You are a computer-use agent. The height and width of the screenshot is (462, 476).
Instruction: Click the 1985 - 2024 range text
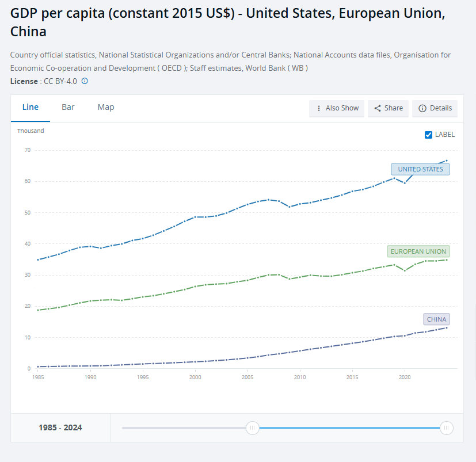[60, 427]
